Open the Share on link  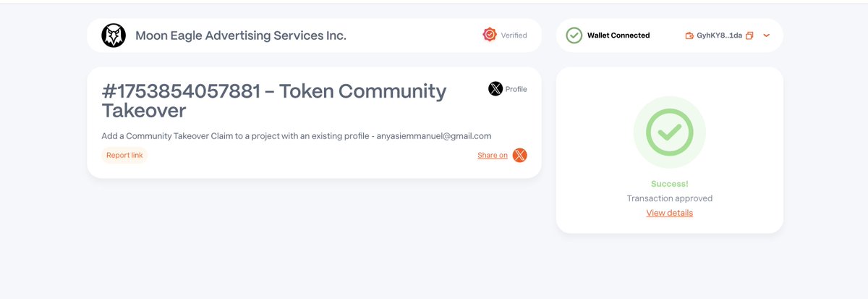click(493, 155)
